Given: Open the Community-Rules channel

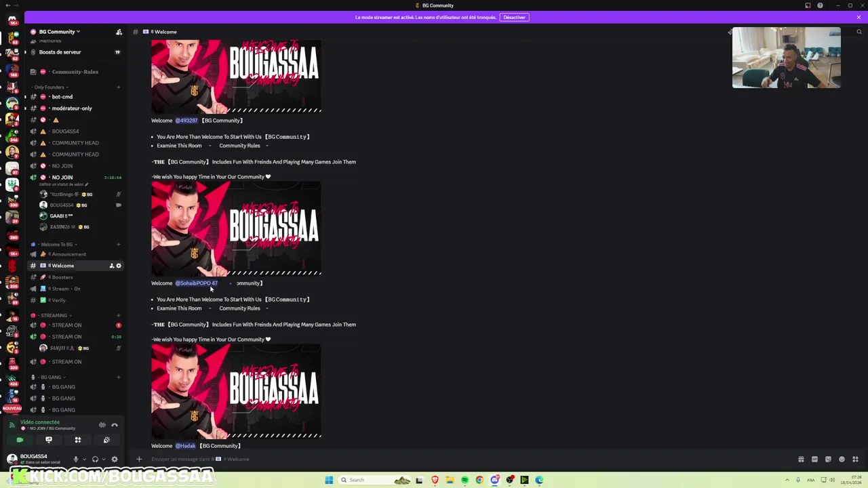Looking at the screenshot, I should click(x=75, y=72).
